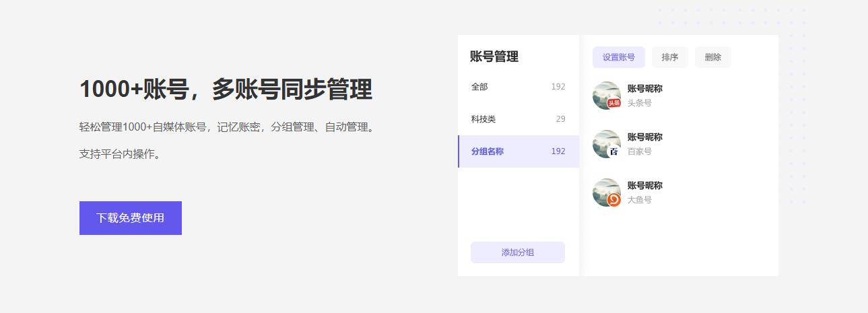Image resolution: width=868 pixels, height=313 pixels.
Task: Open the 头条号 account avatar
Action: [607, 96]
